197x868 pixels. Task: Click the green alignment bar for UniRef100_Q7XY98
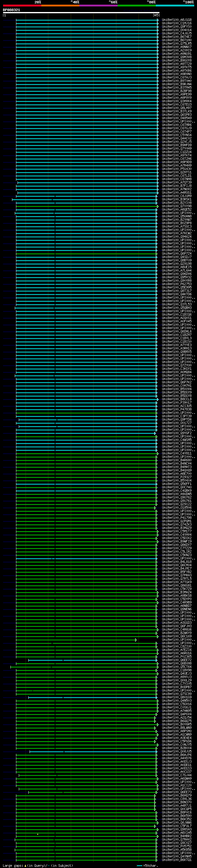[87, 207]
